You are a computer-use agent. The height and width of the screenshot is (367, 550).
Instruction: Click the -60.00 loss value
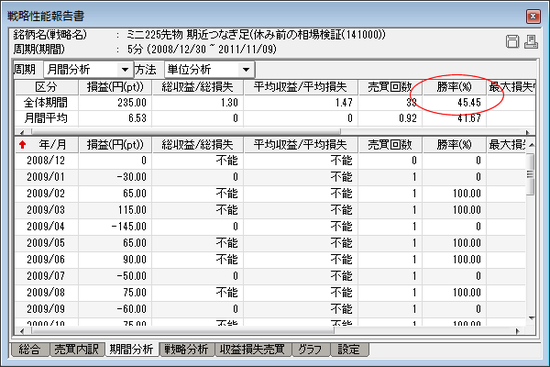[x=132, y=309]
